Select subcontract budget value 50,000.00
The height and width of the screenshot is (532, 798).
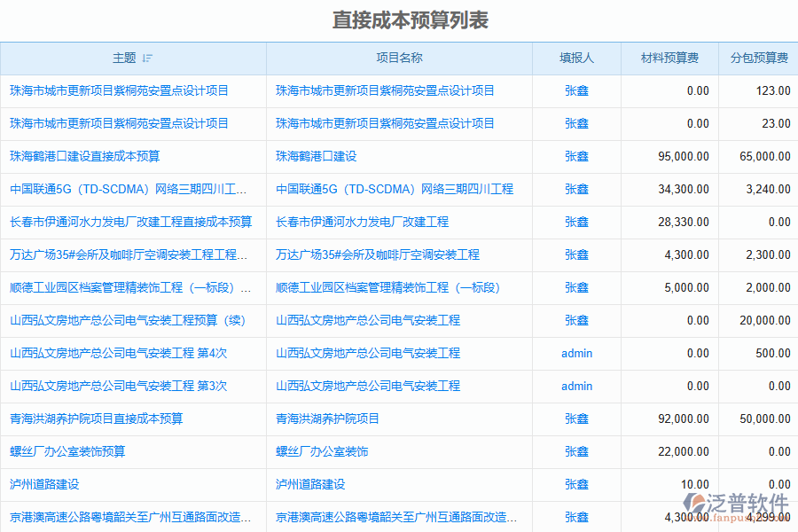[x=765, y=419]
